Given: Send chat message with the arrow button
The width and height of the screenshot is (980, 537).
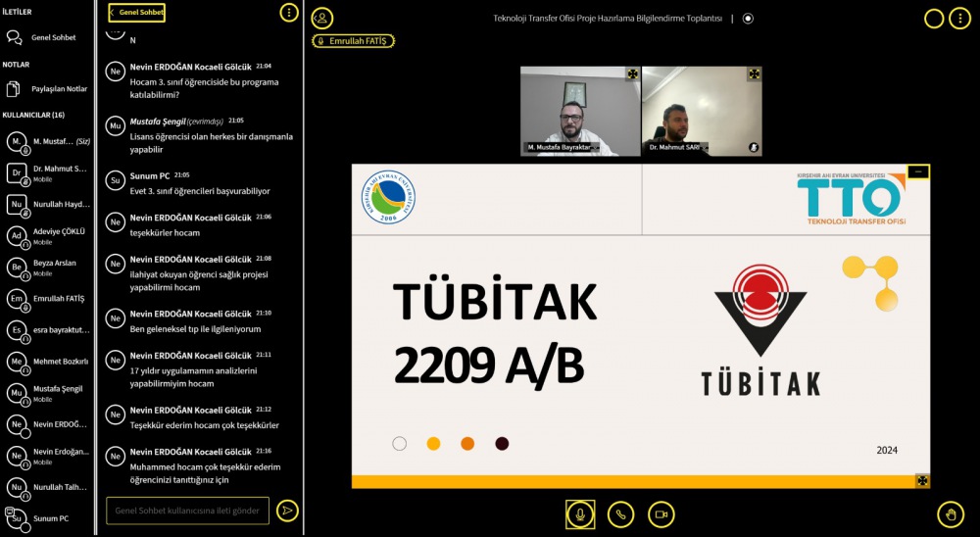Looking at the screenshot, I should point(287,511).
